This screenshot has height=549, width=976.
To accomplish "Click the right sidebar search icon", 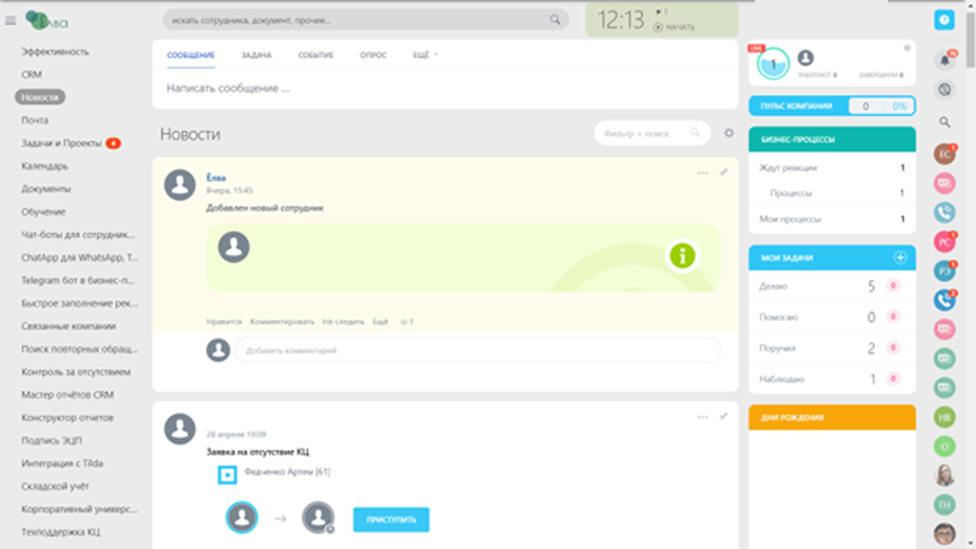I will [x=944, y=122].
